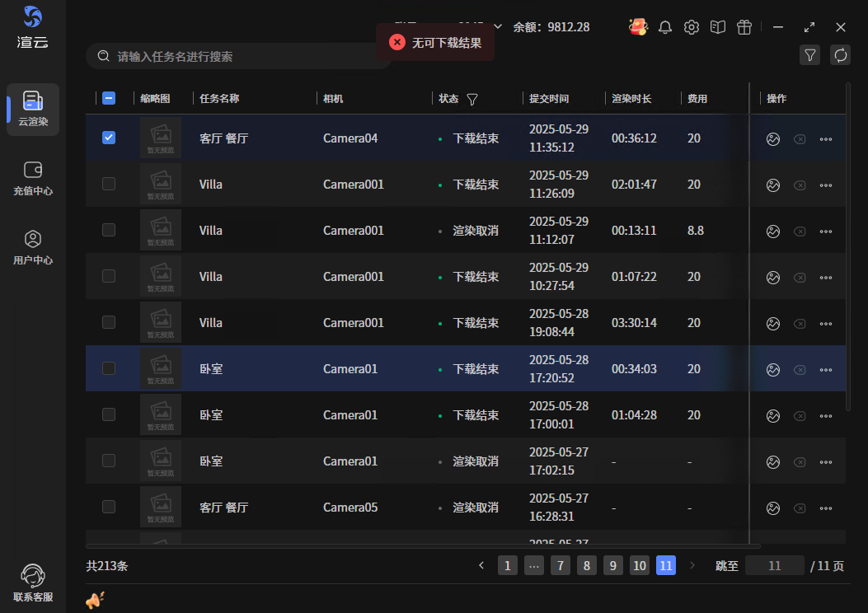Click the task name search field
The image size is (868, 613).
(239, 57)
